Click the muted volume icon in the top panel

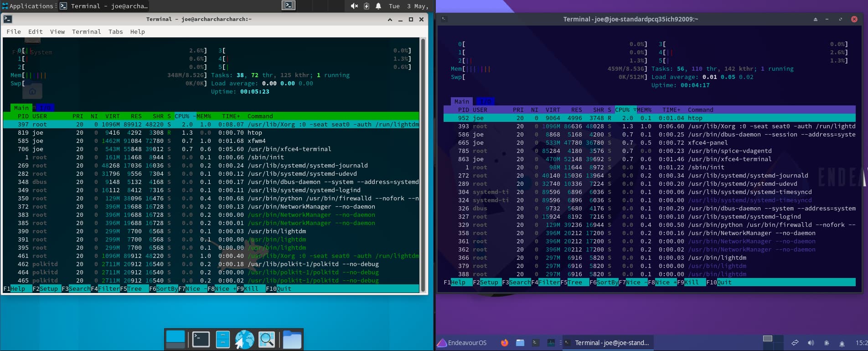click(x=354, y=6)
